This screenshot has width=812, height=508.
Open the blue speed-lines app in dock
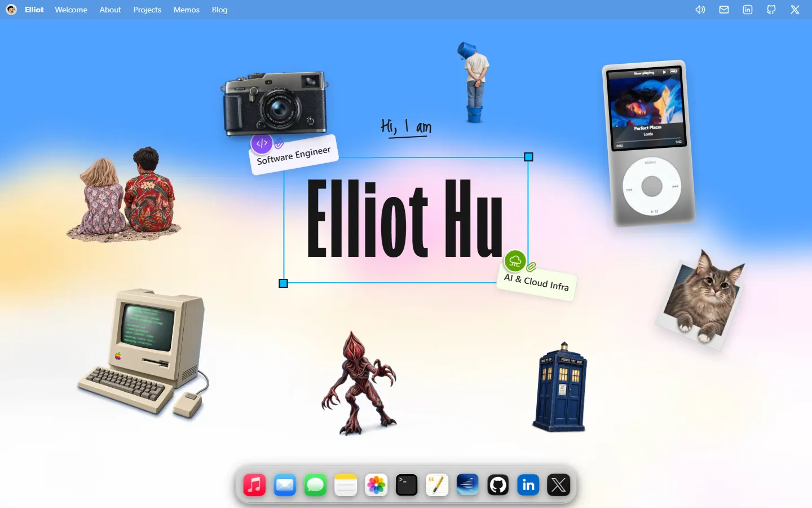click(467, 485)
